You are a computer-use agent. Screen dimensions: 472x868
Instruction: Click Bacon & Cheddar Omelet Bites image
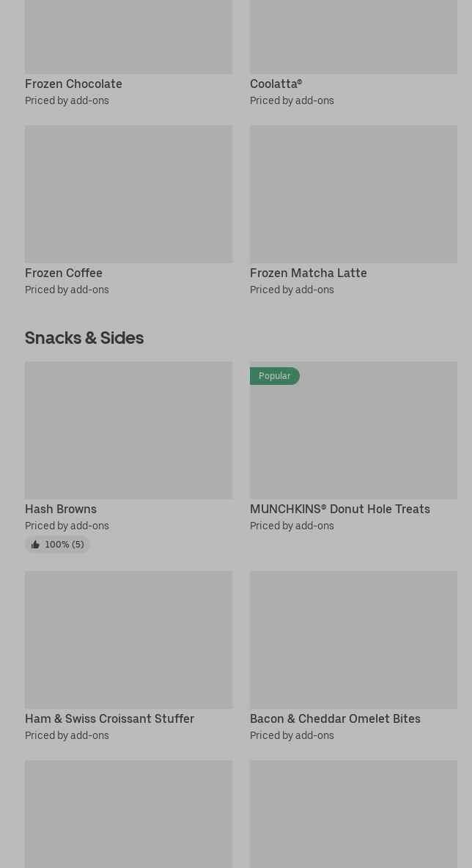click(x=353, y=640)
